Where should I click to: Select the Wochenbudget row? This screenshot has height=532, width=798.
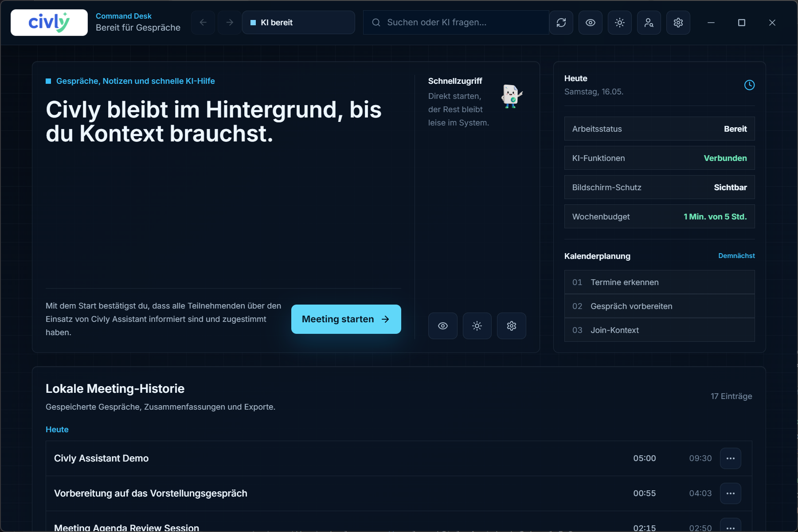(660, 217)
